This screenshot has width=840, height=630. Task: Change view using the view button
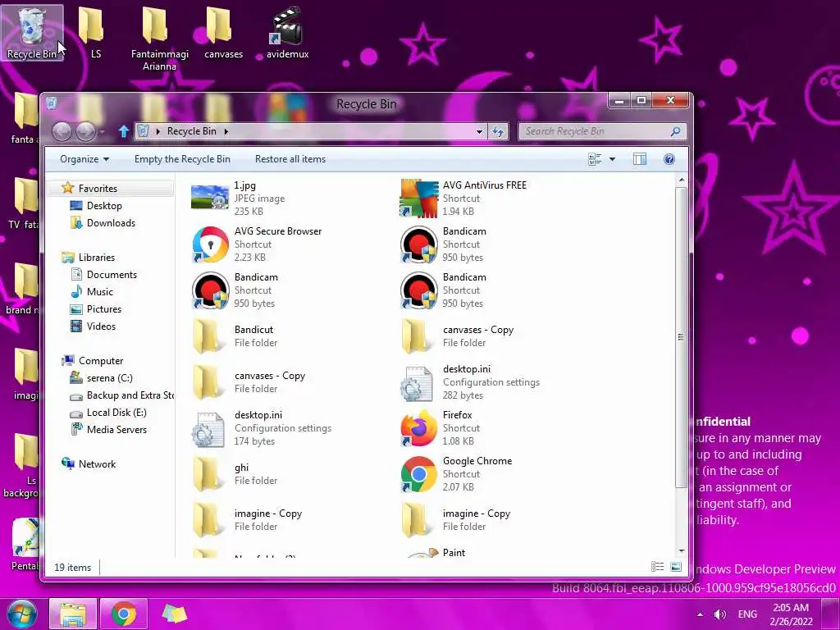pyautogui.click(x=595, y=159)
